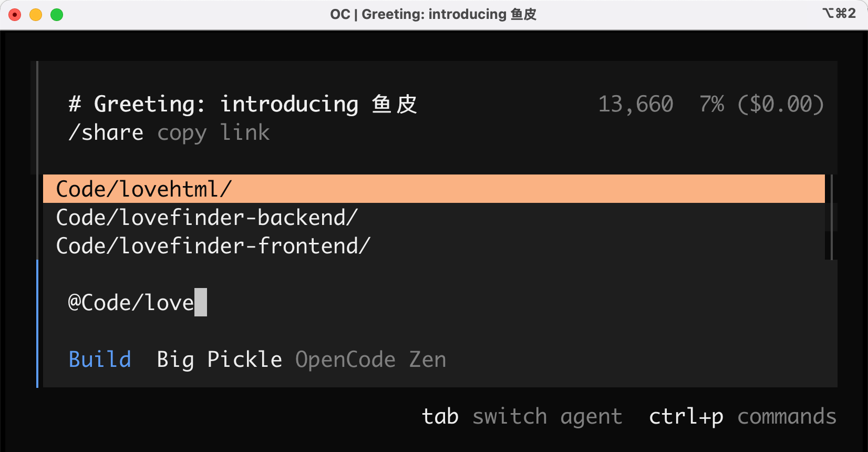Screen dimensions: 868x452
Task: Click the autocomplete list scrollbar
Action: pos(831,217)
